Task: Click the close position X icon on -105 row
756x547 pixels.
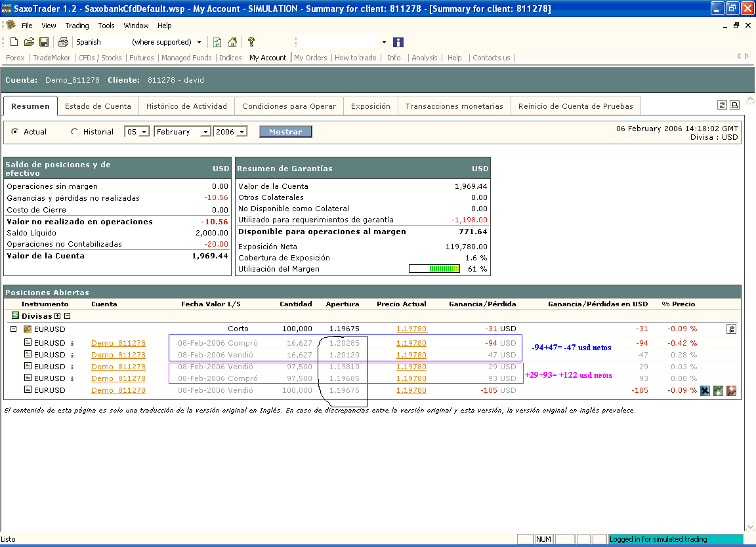Action: coord(705,390)
